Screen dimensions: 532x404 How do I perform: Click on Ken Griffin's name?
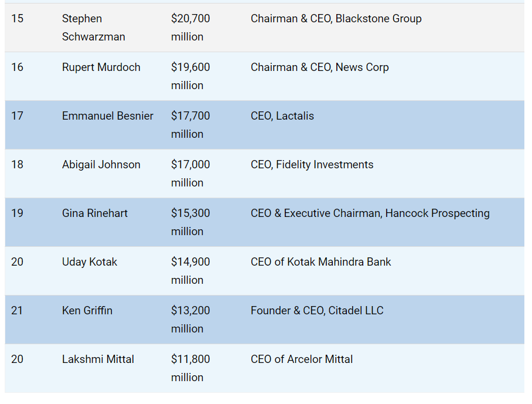tap(87, 311)
